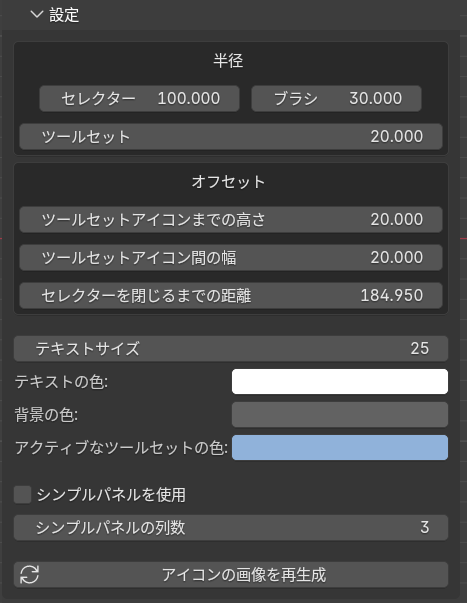Screen dimensions: 467x603
Task: Open the 背景の色 gray color swatch
Action: click(340, 415)
